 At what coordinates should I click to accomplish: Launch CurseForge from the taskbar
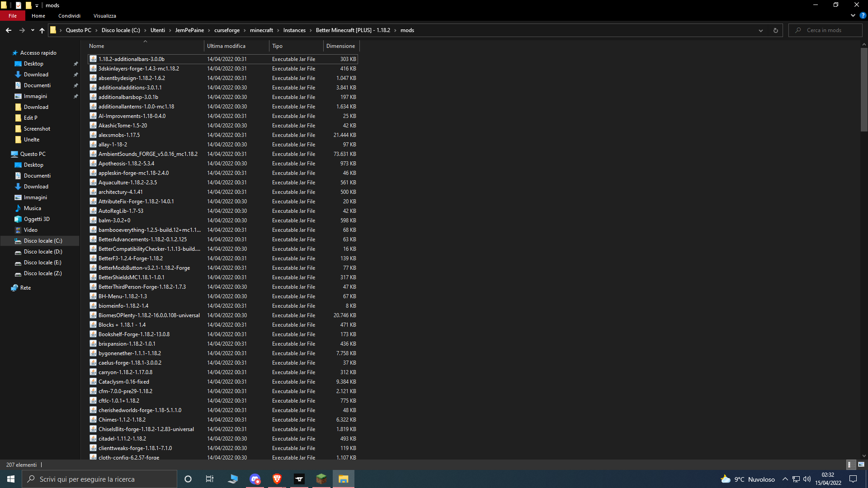pyautogui.click(x=299, y=479)
